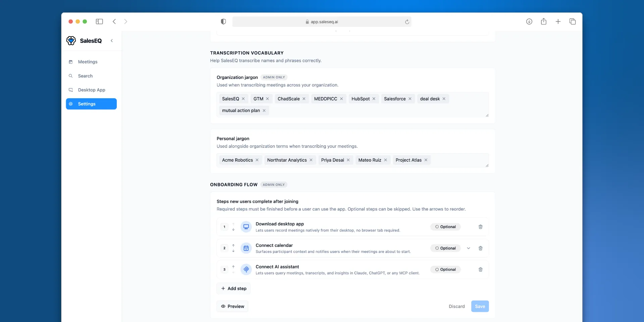Remove the Salesforce jargon tag
Image resolution: width=644 pixels, height=322 pixels.
(410, 99)
